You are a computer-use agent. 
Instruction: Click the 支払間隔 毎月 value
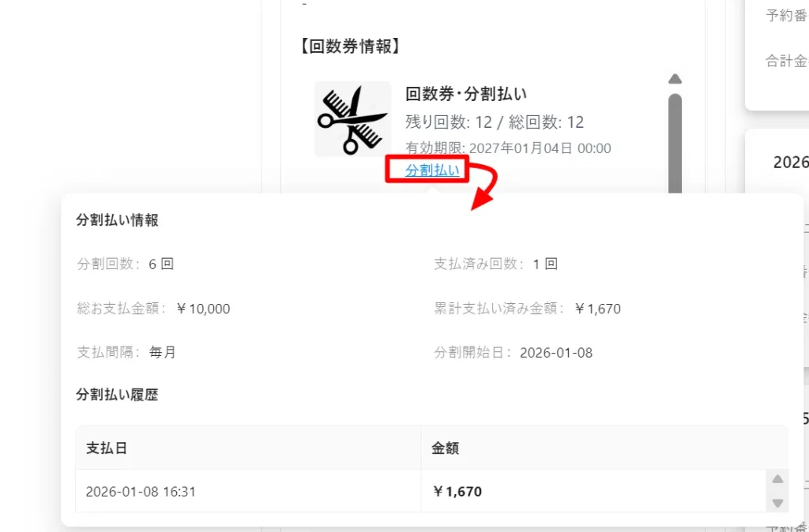[163, 353]
